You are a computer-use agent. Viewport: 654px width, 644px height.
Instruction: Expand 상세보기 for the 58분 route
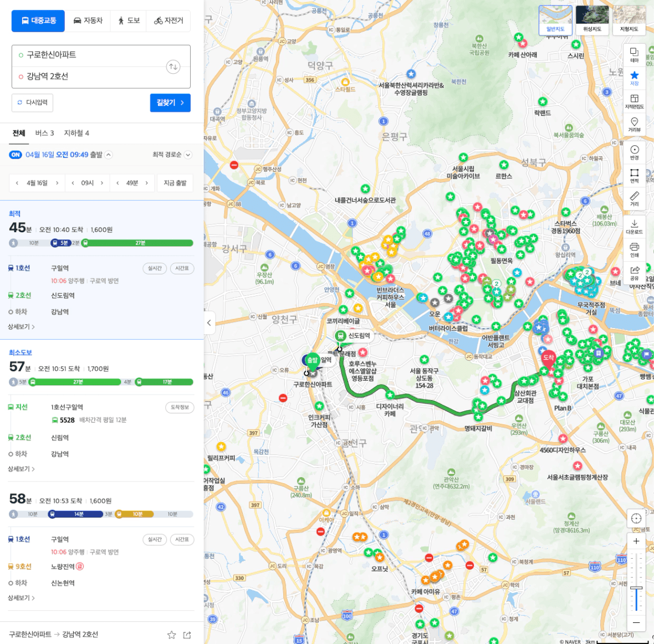coord(21,597)
